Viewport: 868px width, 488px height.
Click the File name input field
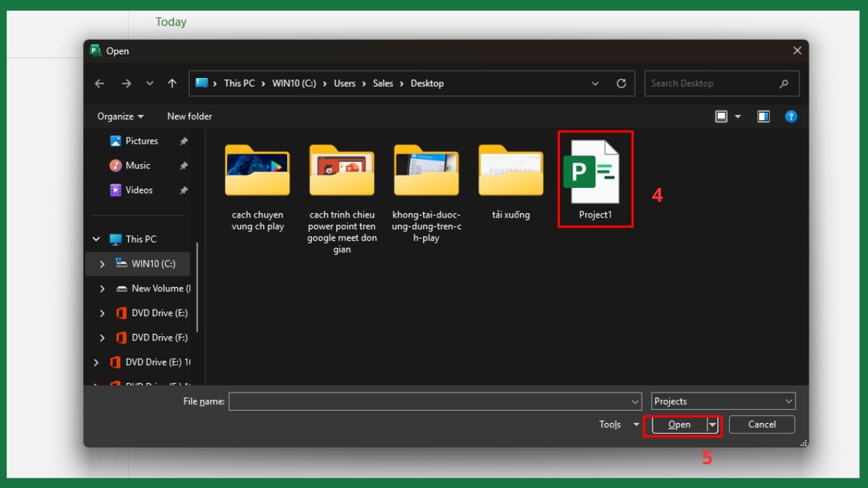(430, 401)
